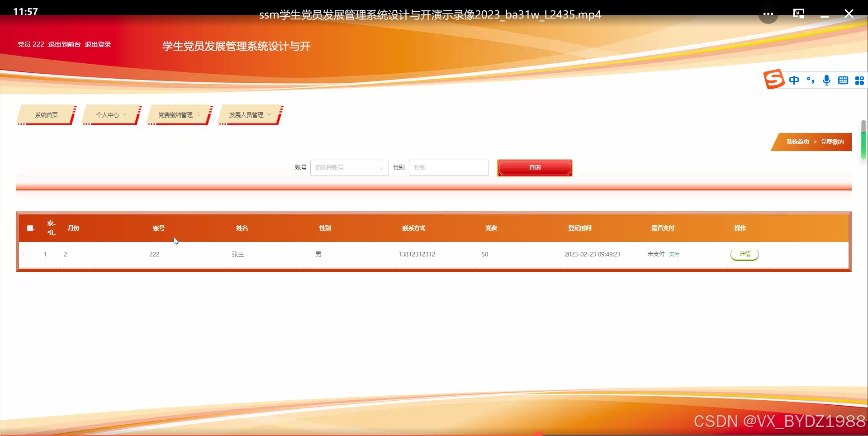The width and height of the screenshot is (868, 436).
Task: Open Sogou toolbox grid icon
Action: click(x=859, y=81)
